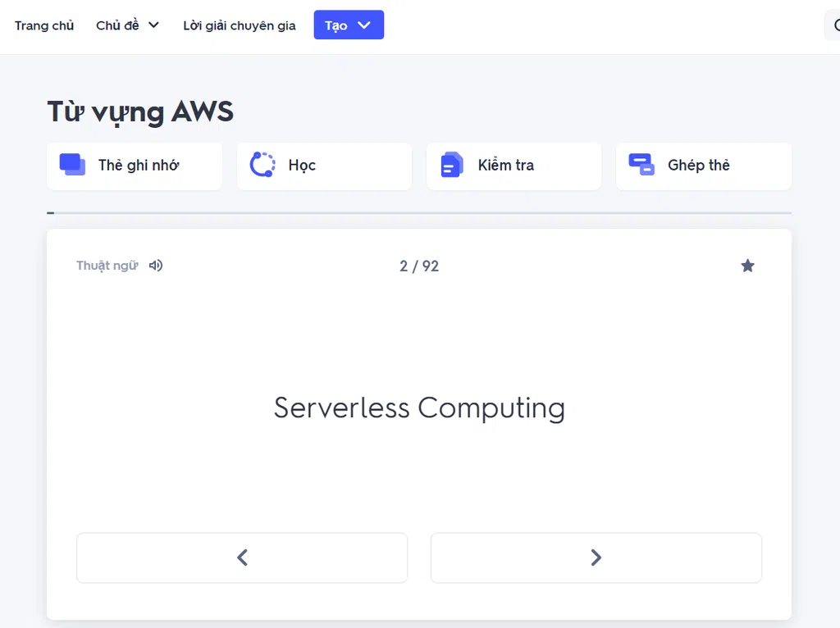Image resolution: width=840 pixels, height=628 pixels.
Task: Go to Trang chủ home page
Action: pyautogui.click(x=44, y=25)
